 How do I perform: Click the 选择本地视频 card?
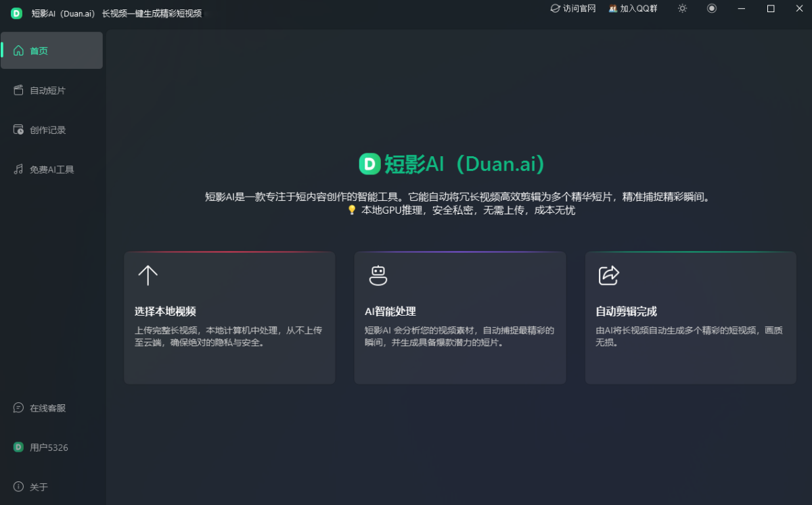pyautogui.click(x=229, y=318)
